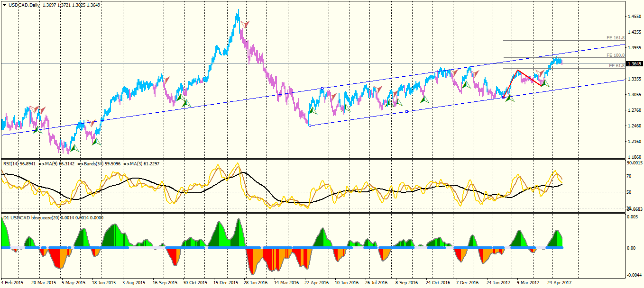
Task: Select the FE 100.0 Fibonacci expansion label
Action: click(616, 55)
